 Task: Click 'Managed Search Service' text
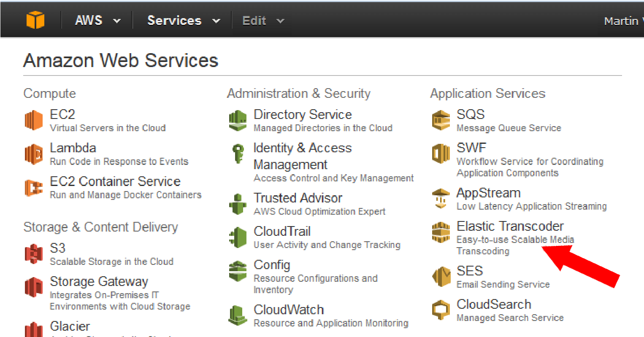pyautogui.click(x=510, y=318)
